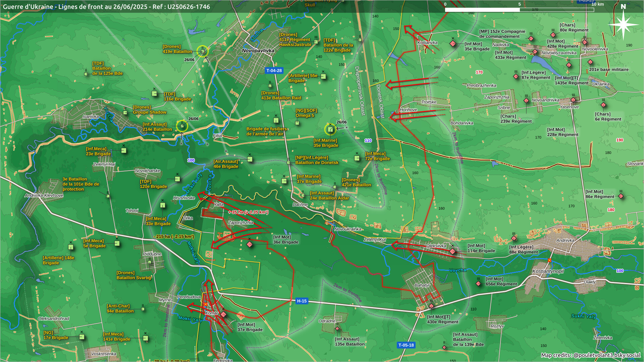Click the 94e Bataillon anti-char label

[x=120, y=308]
